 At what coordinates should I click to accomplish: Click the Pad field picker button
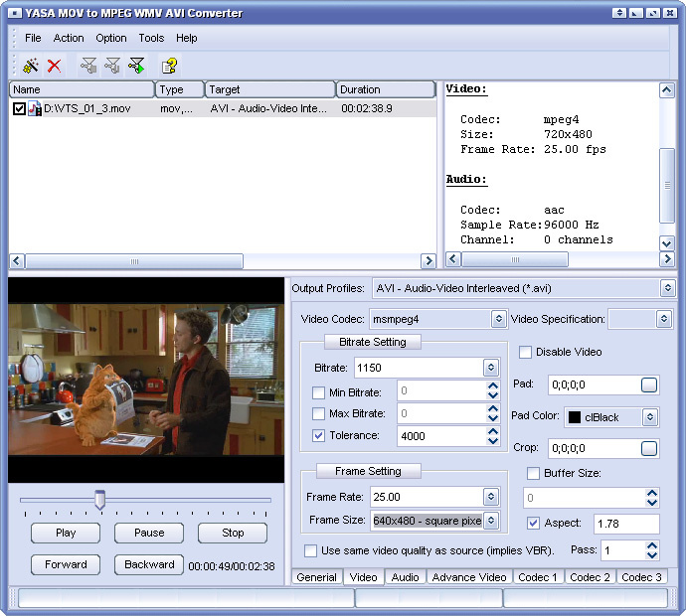pyautogui.click(x=649, y=385)
